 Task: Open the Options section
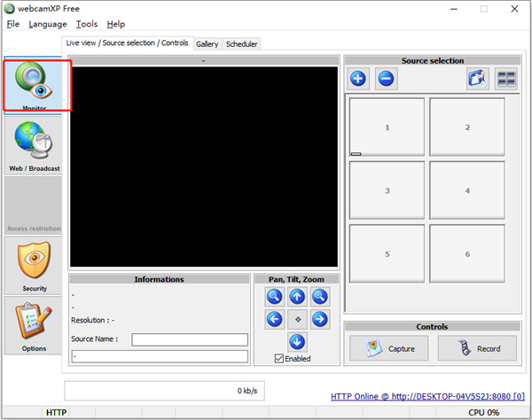[x=34, y=324]
